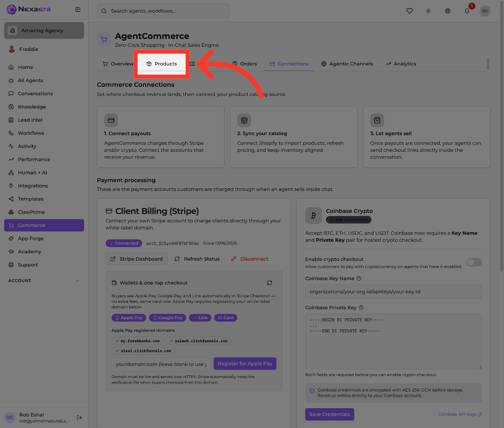
Task: Click my.freshbooks.com domain chip
Action: (x=137, y=341)
